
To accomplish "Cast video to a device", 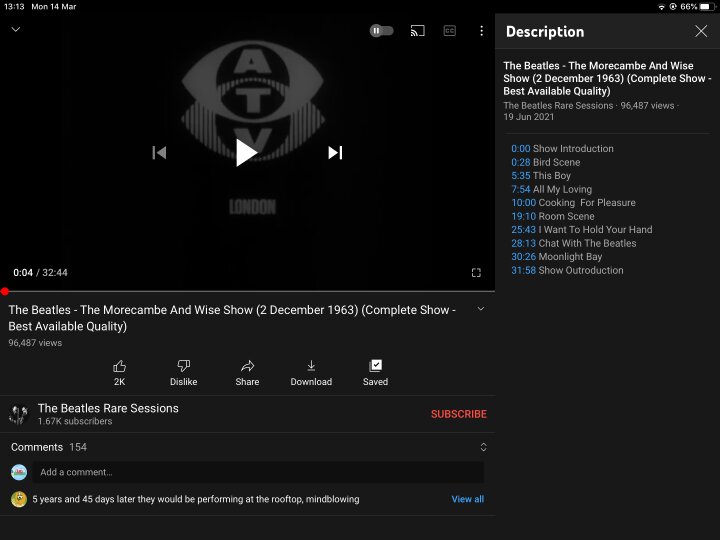I will pos(418,31).
